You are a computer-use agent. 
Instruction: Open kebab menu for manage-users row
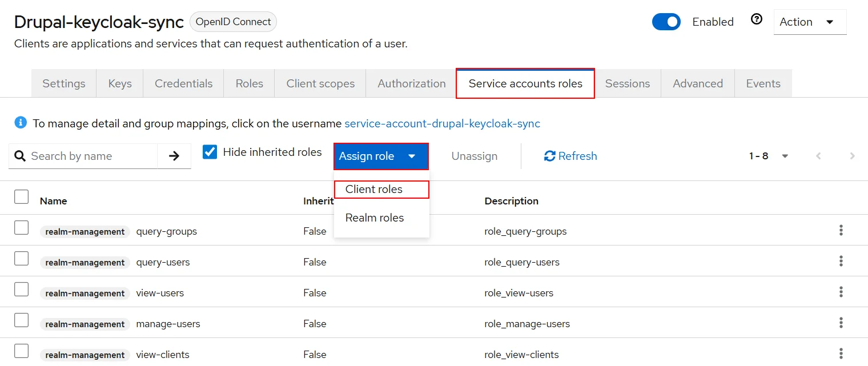click(x=841, y=323)
